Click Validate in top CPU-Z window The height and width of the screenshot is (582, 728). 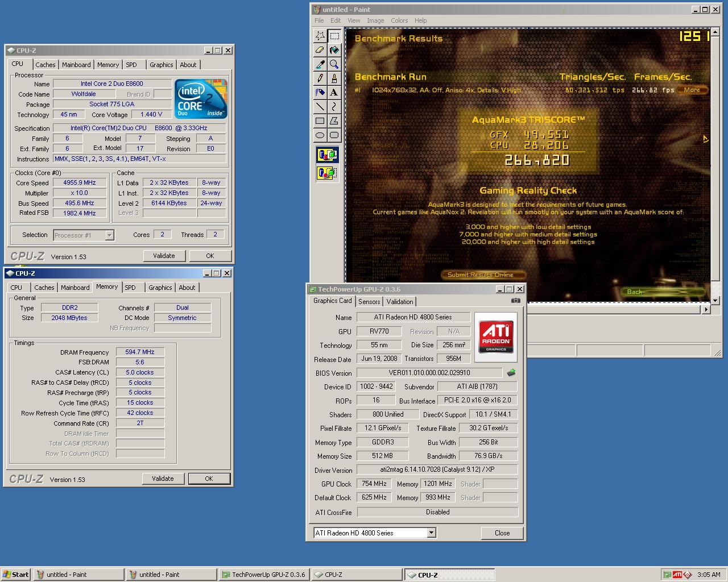pos(164,256)
